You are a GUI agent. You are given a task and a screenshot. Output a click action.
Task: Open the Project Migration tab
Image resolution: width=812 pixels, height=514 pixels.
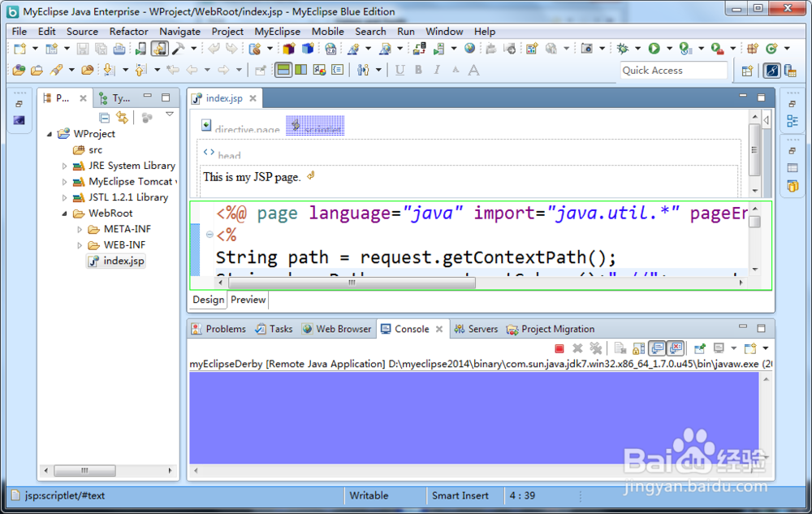550,329
